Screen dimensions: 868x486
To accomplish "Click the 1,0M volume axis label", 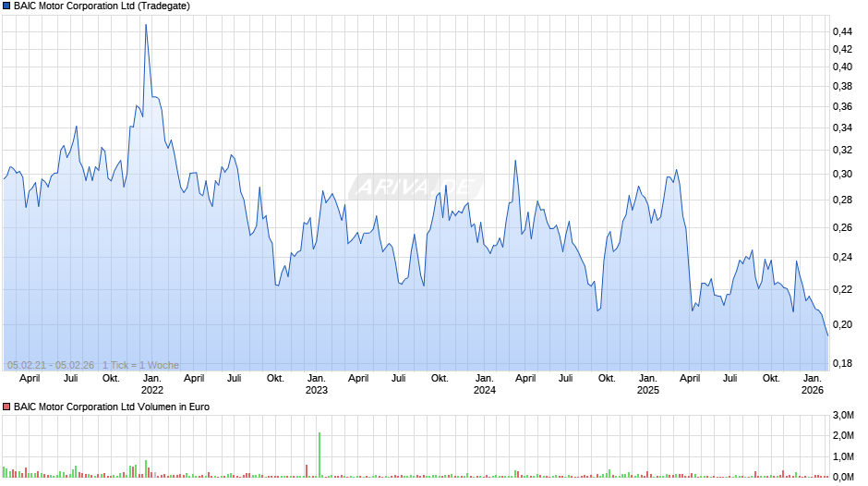I will point(844,456).
